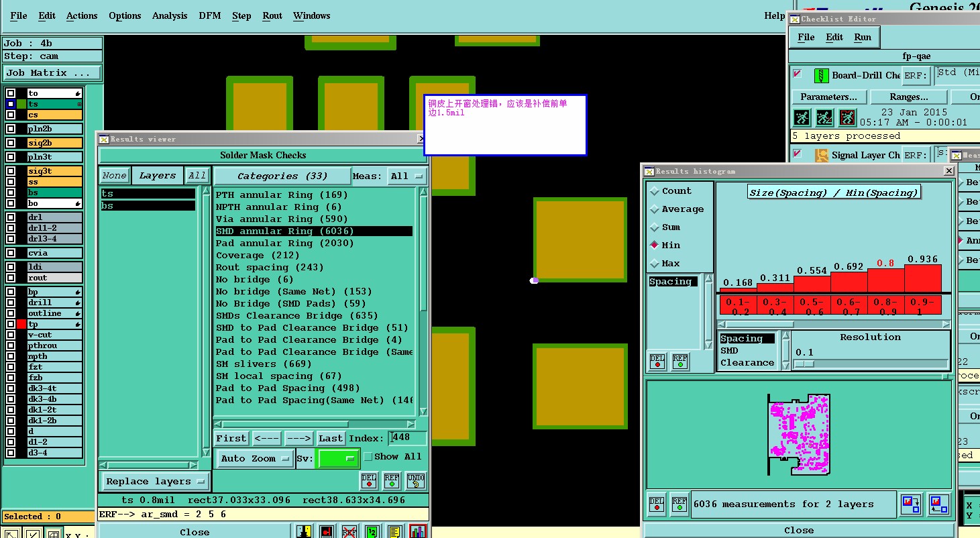This screenshot has width=980, height=538.
Task: Open Auto Zoom dropdown
Action: (x=256, y=459)
